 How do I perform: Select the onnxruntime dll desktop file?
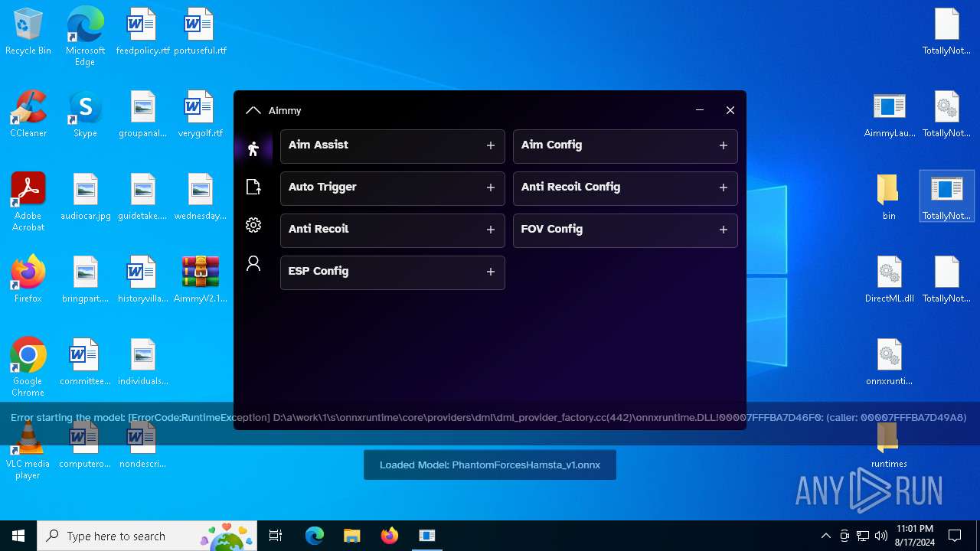889,363
